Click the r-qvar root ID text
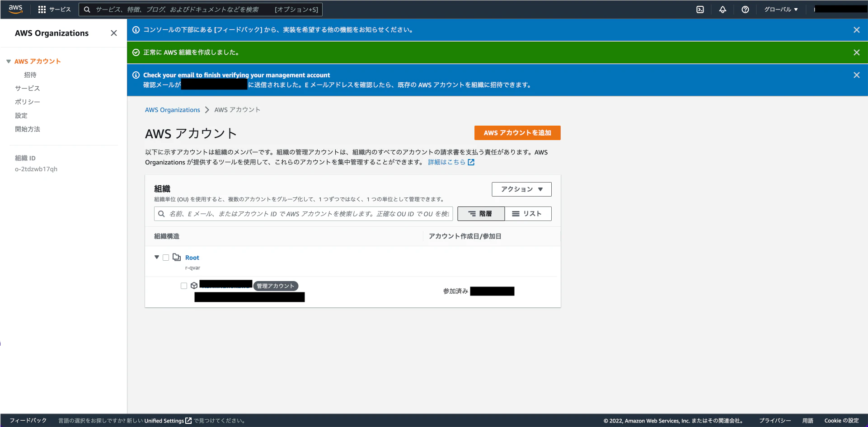Screen dimensions: 868x427 point(192,268)
